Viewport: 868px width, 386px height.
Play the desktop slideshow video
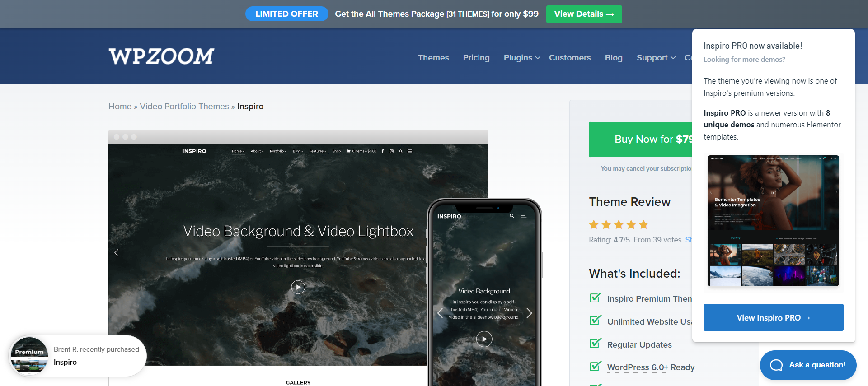pyautogui.click(x=298, y=287)
